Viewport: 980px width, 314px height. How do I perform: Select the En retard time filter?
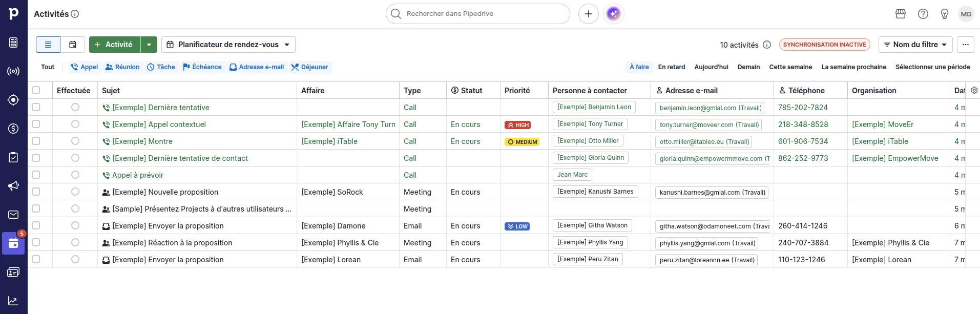click(672, 67)
